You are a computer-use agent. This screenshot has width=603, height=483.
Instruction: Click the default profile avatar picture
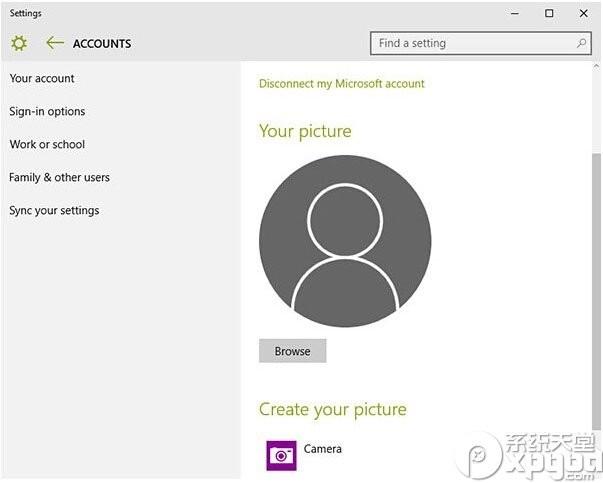[x=345, y=241]
